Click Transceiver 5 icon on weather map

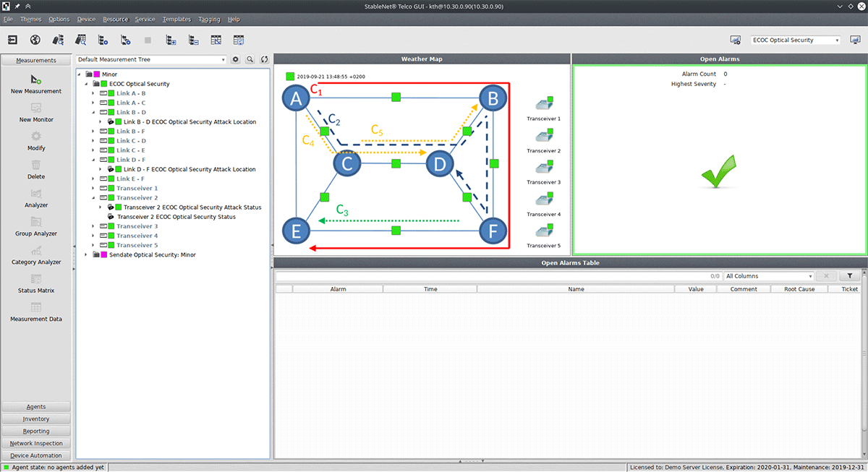(x=543, y=231)
